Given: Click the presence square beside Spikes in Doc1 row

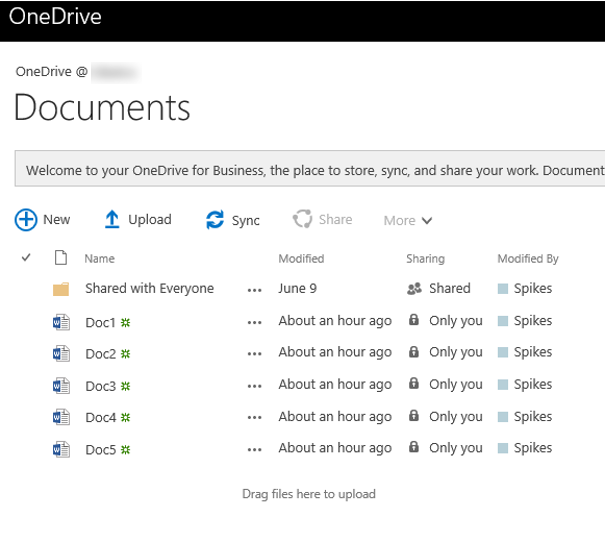Looking at the screenshot, I should pyautogui.click(x=503, y=321).
